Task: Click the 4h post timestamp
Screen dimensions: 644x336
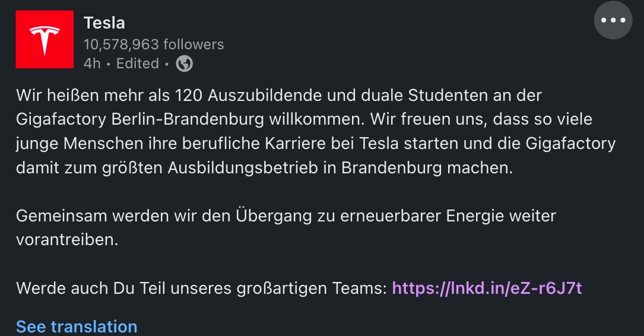Action: tap(92, 64)
